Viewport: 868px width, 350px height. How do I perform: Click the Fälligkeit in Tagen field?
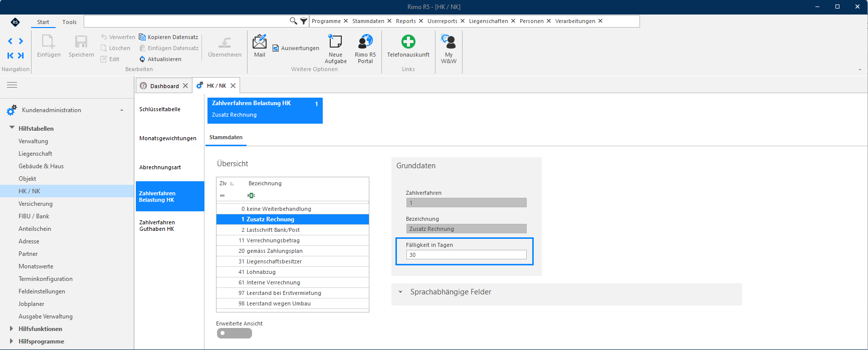tap(466, 255)
